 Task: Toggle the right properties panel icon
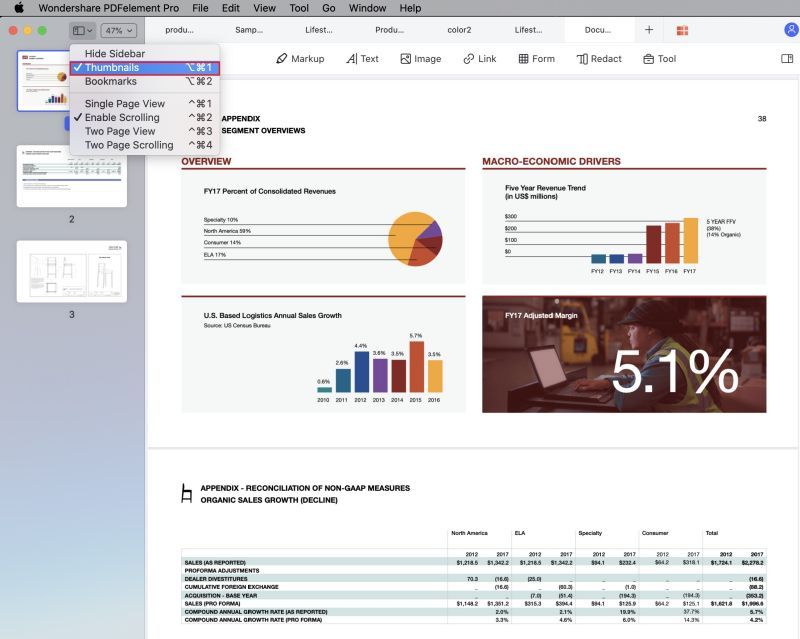787,59
